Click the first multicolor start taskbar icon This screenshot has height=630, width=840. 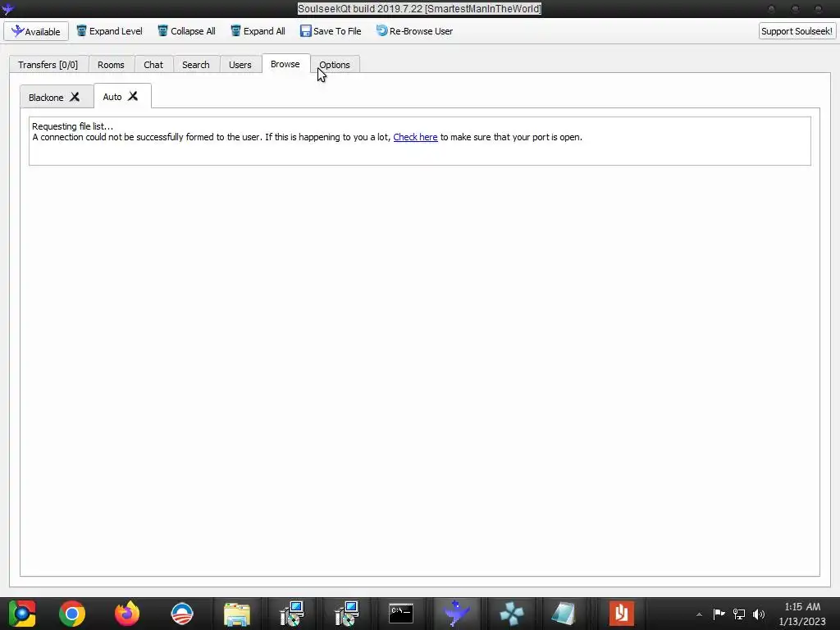click(x=21, y=614)
